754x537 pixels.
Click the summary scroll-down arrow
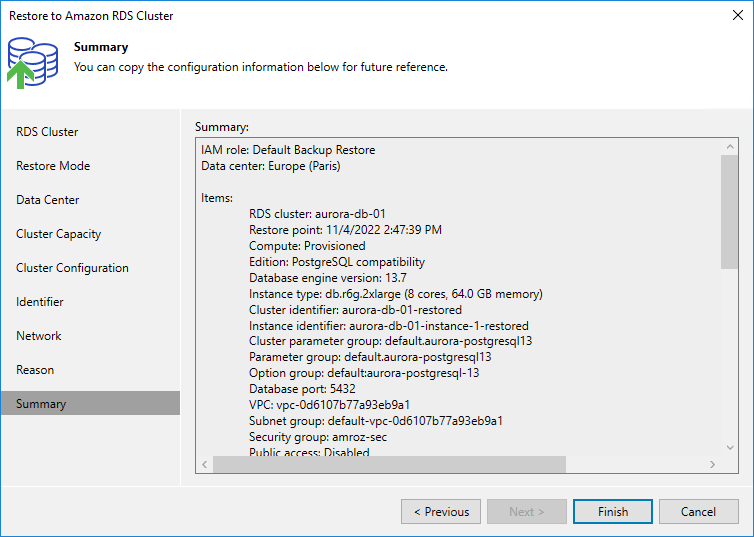[729, 449]
